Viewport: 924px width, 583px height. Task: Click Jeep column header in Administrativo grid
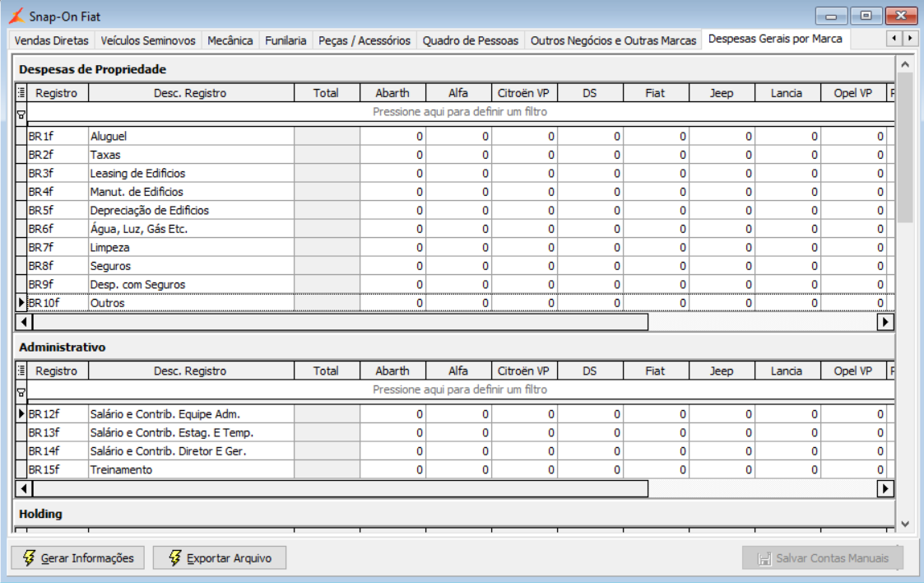722,371
